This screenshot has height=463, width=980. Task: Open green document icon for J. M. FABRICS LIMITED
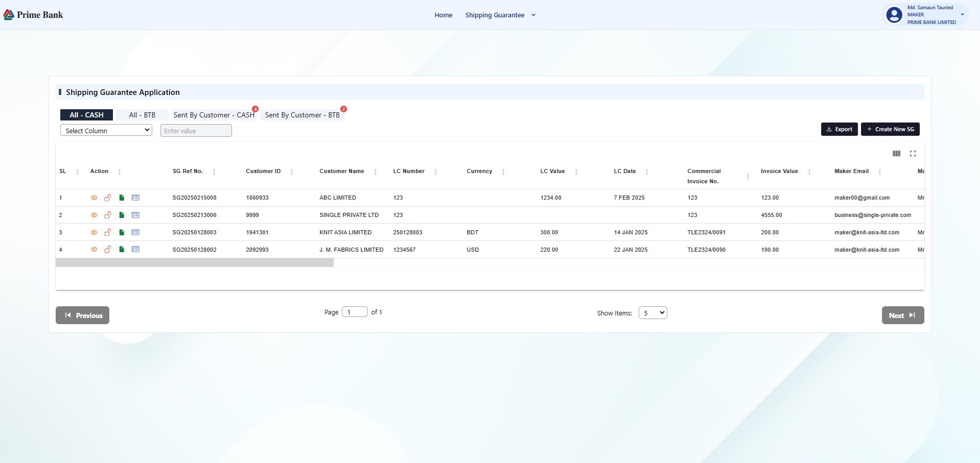tap(122, 250)
